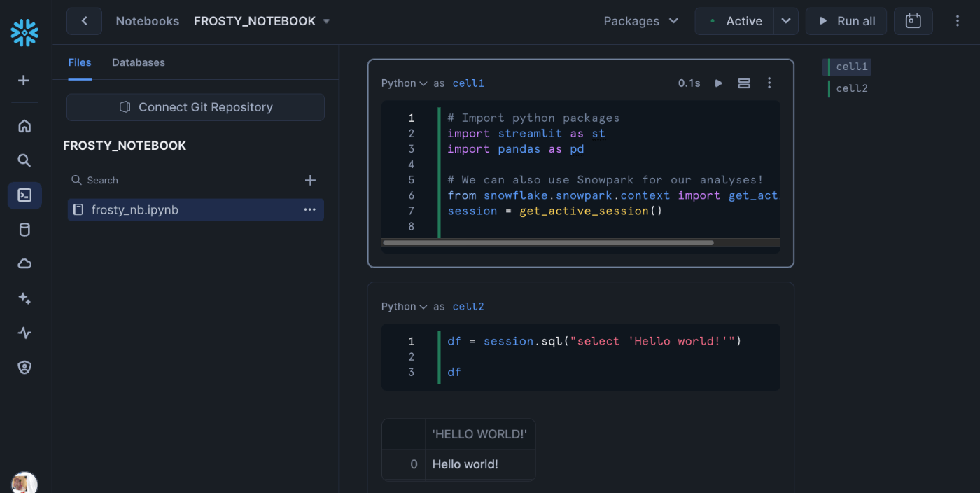This screenshot has height=493, width=980.
Task: Open AI sparkle icon in sidebar
Action: click(x=24, y=298)
